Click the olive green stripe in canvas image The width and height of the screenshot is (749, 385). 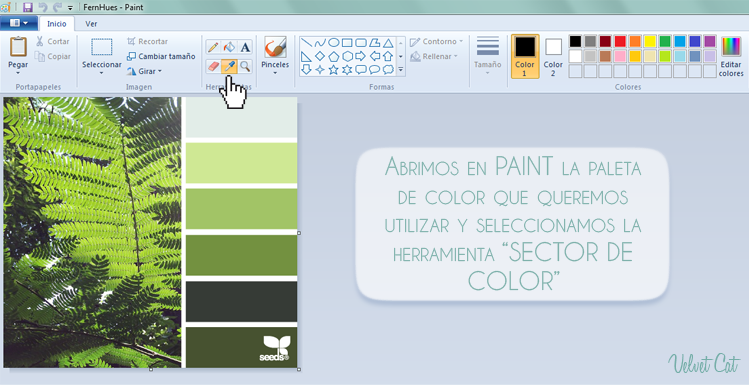click(x=241, y=255)
